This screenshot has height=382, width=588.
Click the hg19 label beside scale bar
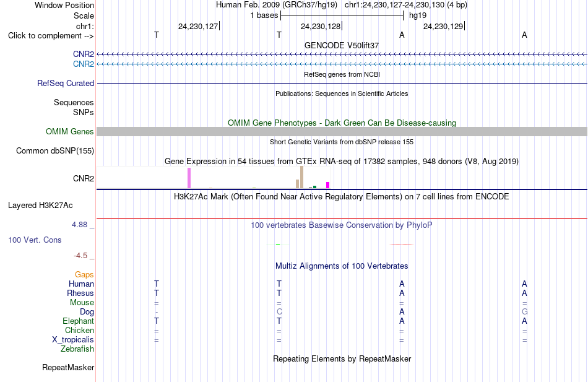click(x=418, y=15)
